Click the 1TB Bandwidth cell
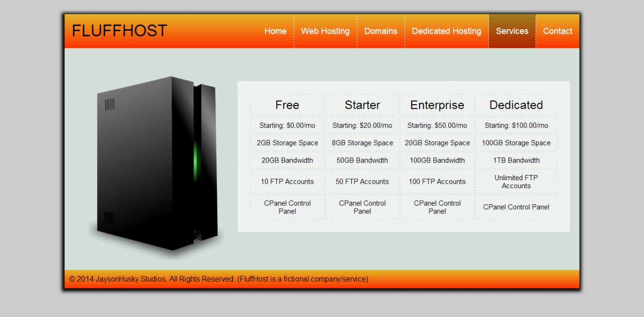This screenshot has width=644, height=317. 516,161
